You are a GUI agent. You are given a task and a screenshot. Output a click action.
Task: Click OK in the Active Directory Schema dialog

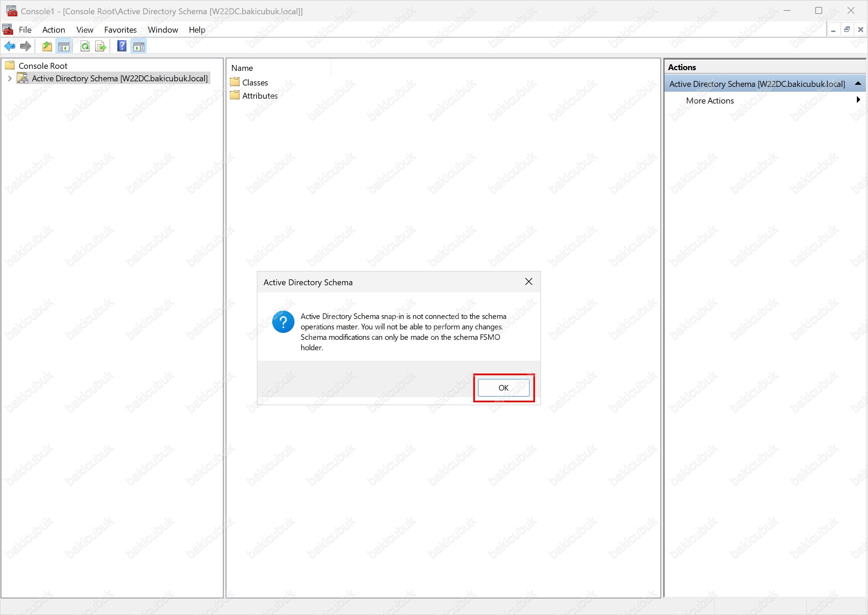tap(503, 387)
